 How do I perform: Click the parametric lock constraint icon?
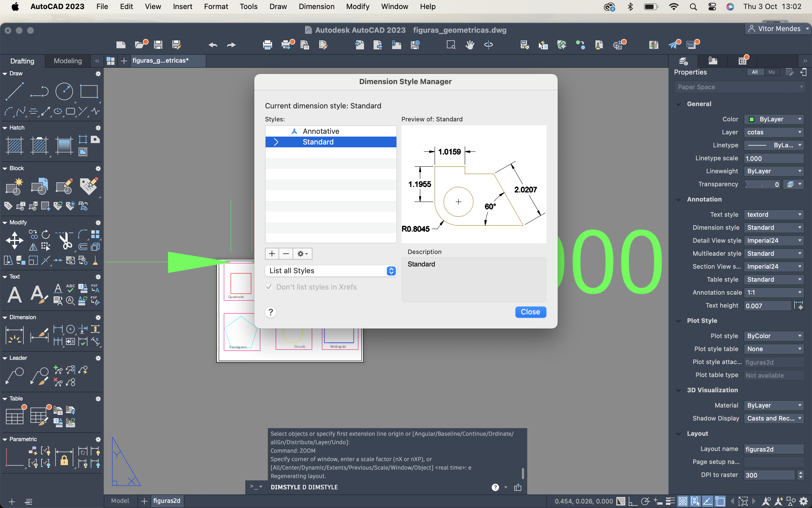tap(64, 457)
